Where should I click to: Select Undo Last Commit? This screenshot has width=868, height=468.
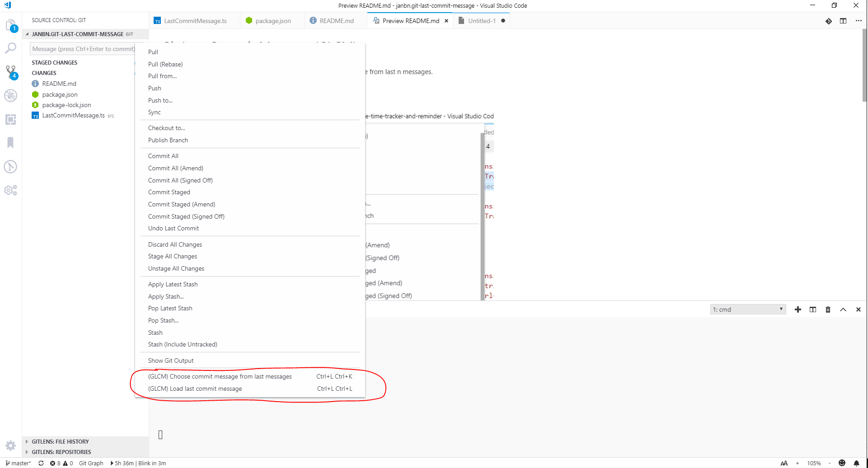pos(250,228)
